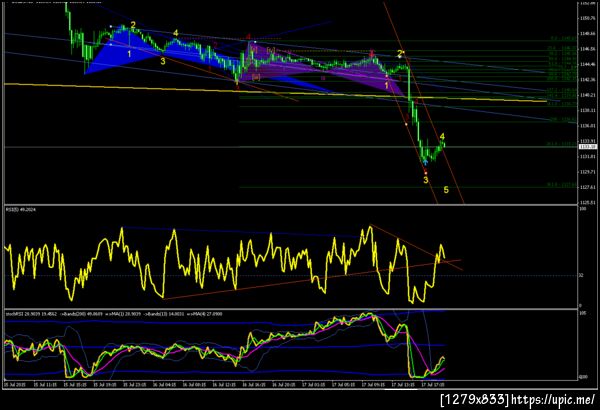The height and width of the screenshot is (410, 600).
Task: Click the 1142.36 price axis label
Action: coord(588,80)
